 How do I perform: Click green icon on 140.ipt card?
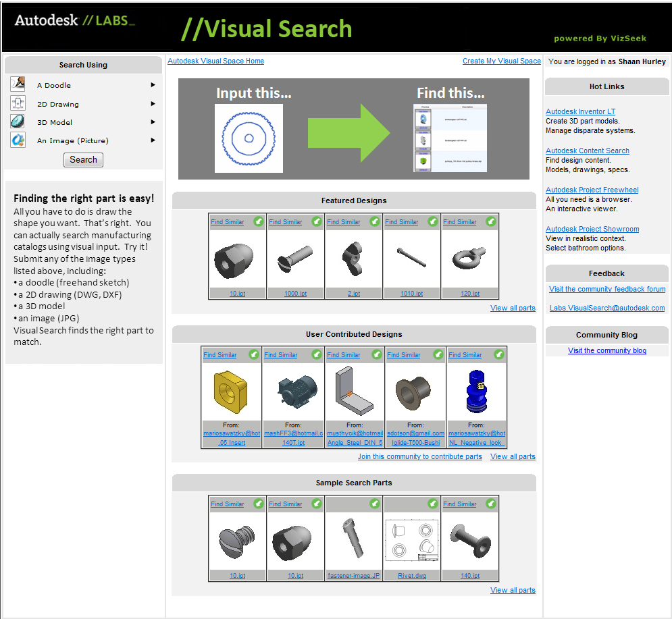[491, 504]
